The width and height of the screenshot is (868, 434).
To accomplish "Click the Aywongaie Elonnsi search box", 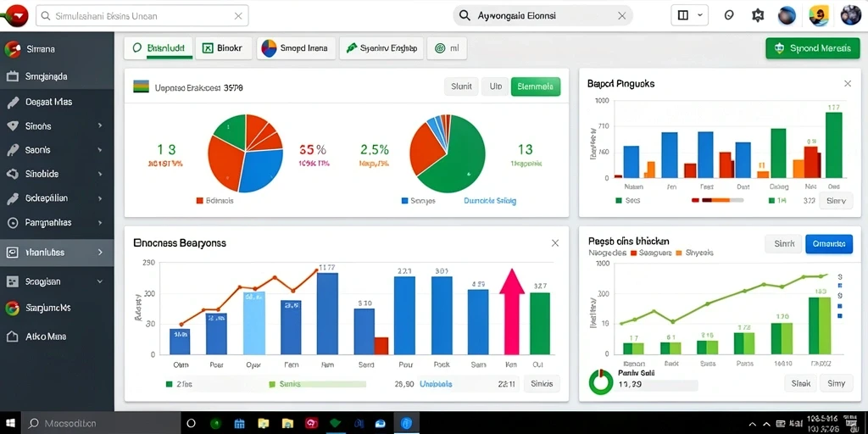I will (x=542, y=16).
